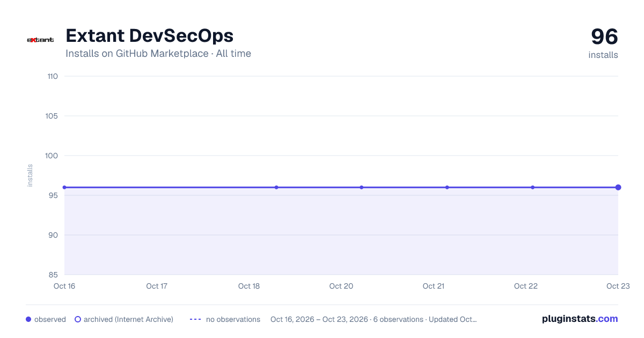
Task: Click the x-axis label Oct 21
Action: (x=434, y=286)
